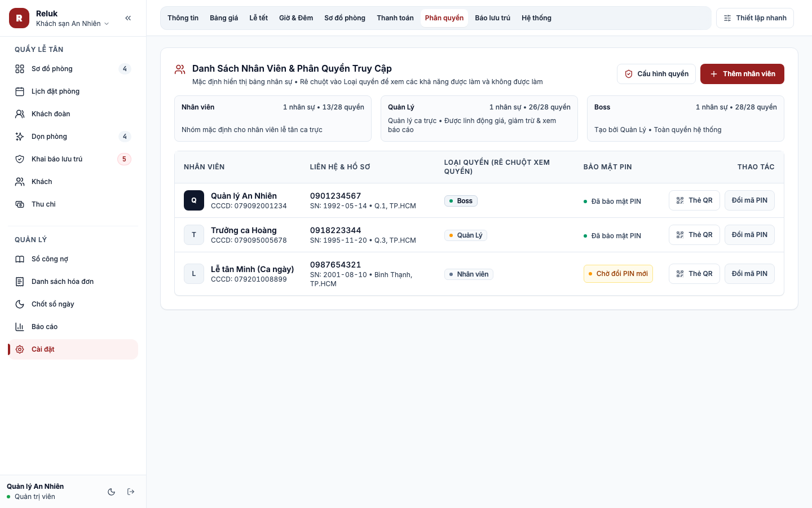Open Thẻ QR for Lễ tân Minh
The width and height of the screenshot is (812, 508).
[694, 274]
